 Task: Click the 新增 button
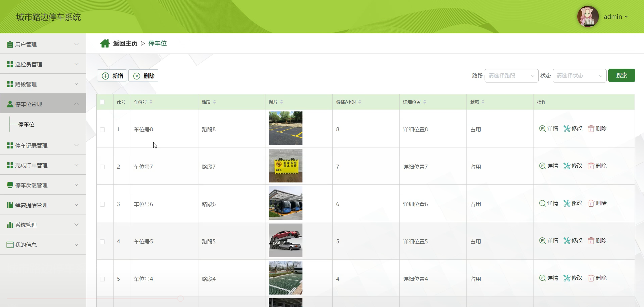112,76
